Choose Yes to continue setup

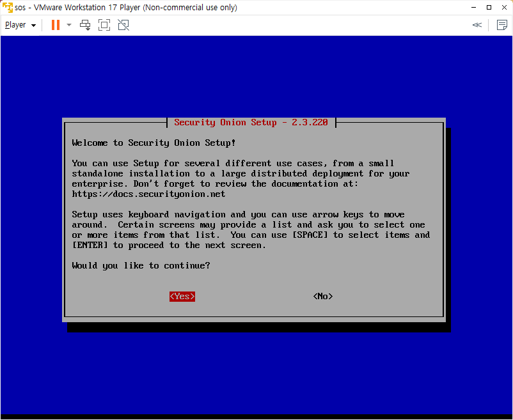182,297
